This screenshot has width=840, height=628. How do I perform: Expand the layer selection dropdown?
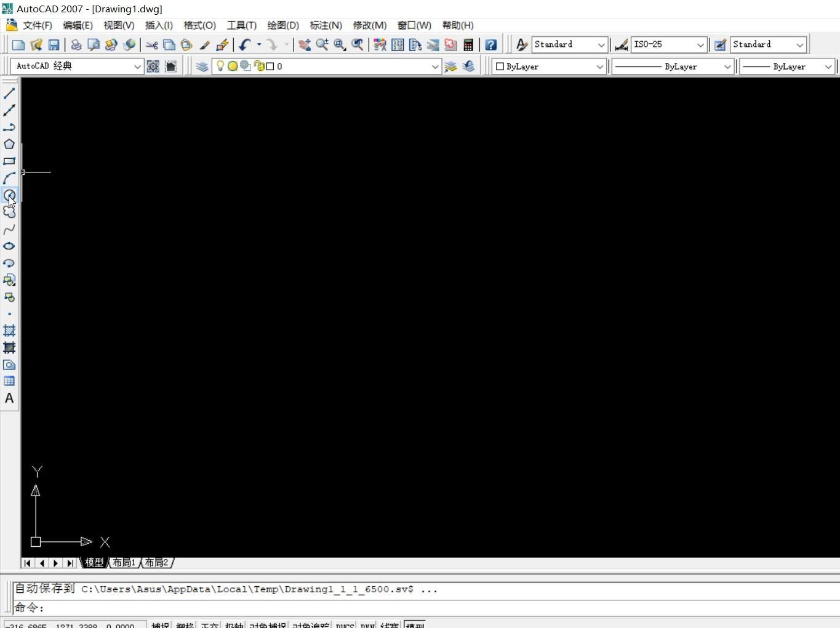(435, 66)
